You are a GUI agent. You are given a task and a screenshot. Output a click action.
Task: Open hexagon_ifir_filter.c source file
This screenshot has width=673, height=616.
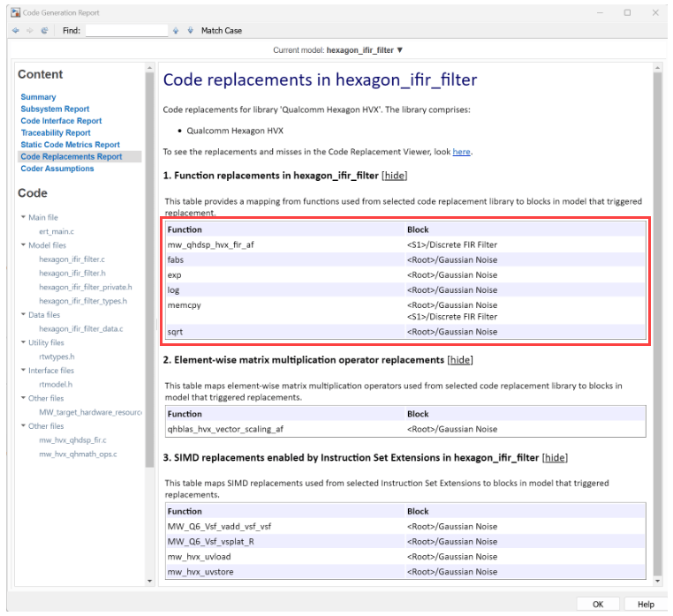pyautogui.click(x=72, y=259)
